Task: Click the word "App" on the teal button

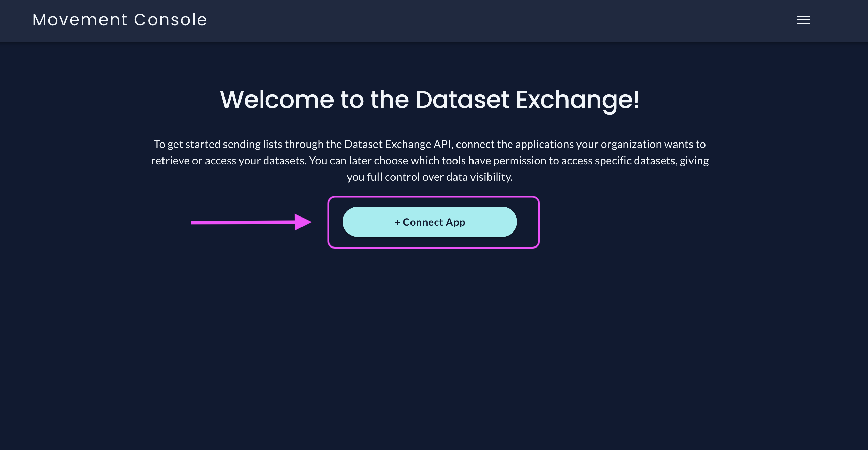Action: [455, 223]
